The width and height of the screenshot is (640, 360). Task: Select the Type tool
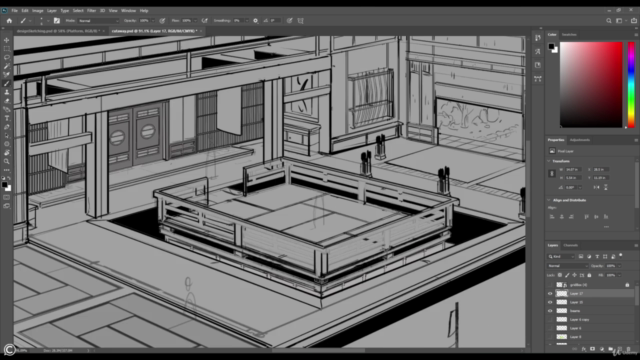[x=7, y=118]
